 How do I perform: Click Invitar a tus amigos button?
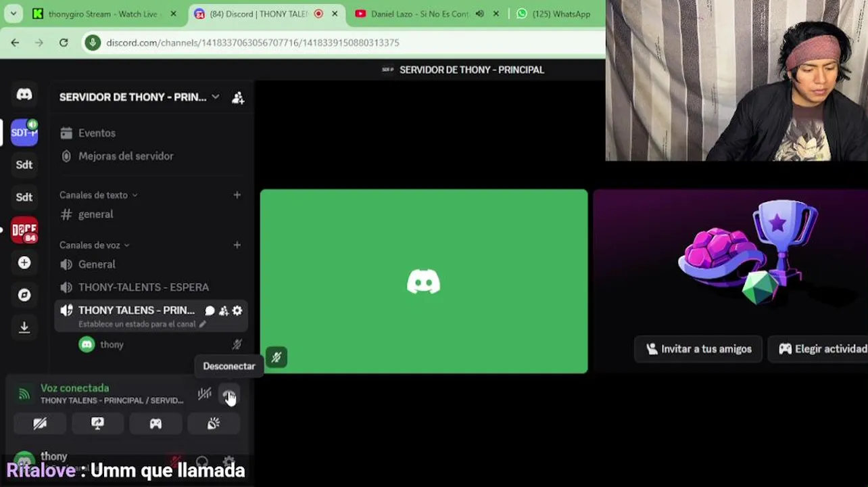698,349
